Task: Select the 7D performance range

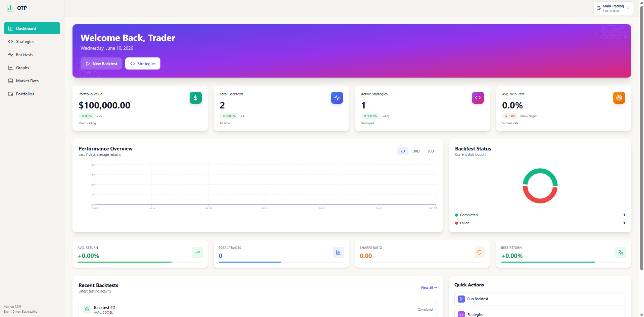Action: [403, 151]
